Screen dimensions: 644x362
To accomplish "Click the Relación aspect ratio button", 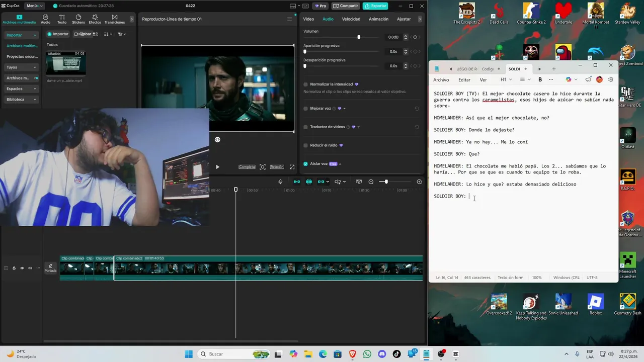I will pos(277,167).
